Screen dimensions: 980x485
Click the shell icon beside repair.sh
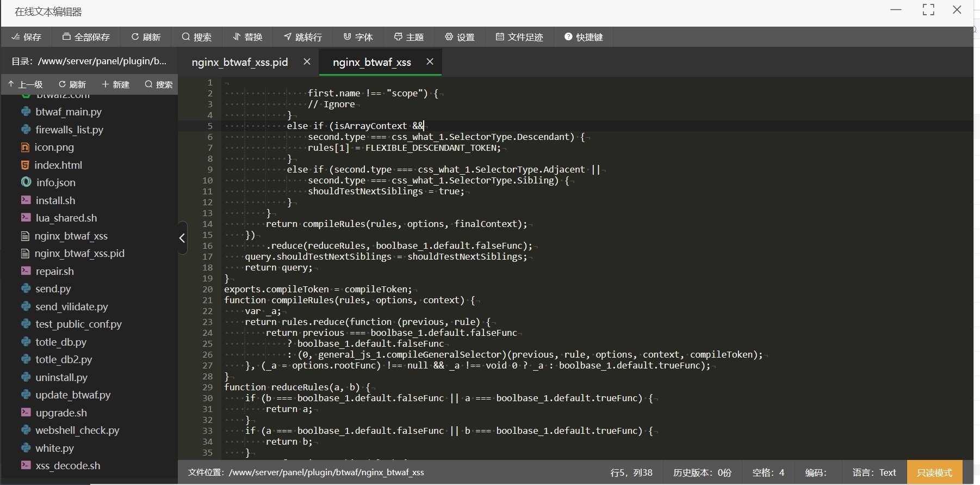(x=26, y=271)
